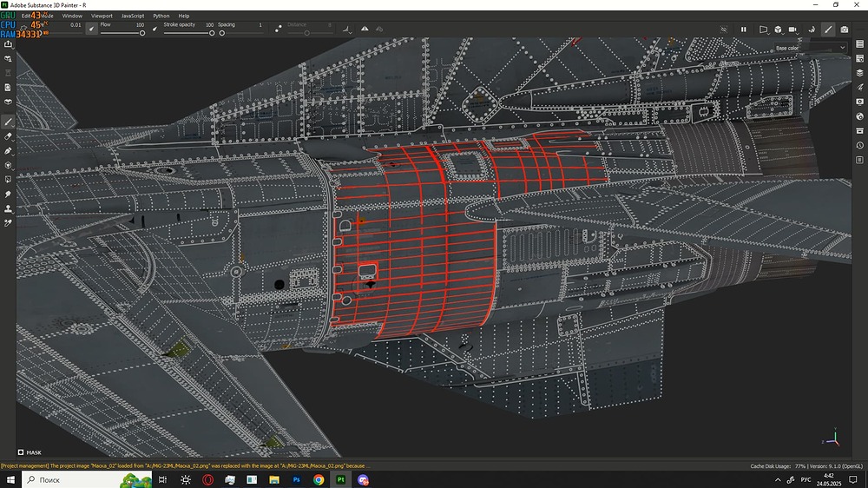Image resolution: width=868 pixels, height=488 pixels.
Task: Adjust the Stroke opacity slider
Action: pos(189,33)
